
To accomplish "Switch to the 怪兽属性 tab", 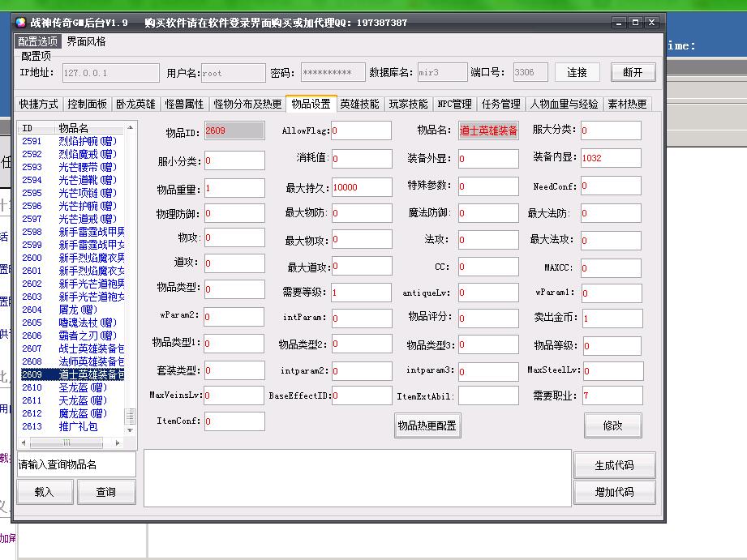I will pyautogui.click(x=185, y=104).
